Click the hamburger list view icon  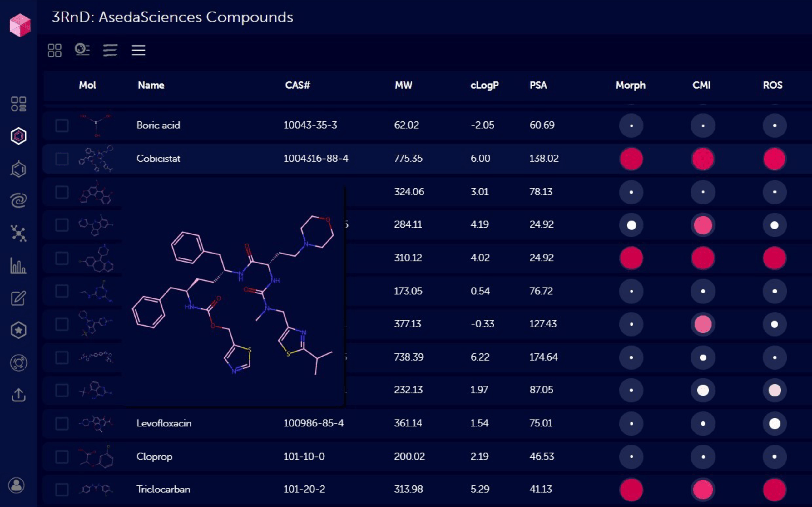point(138,51)
